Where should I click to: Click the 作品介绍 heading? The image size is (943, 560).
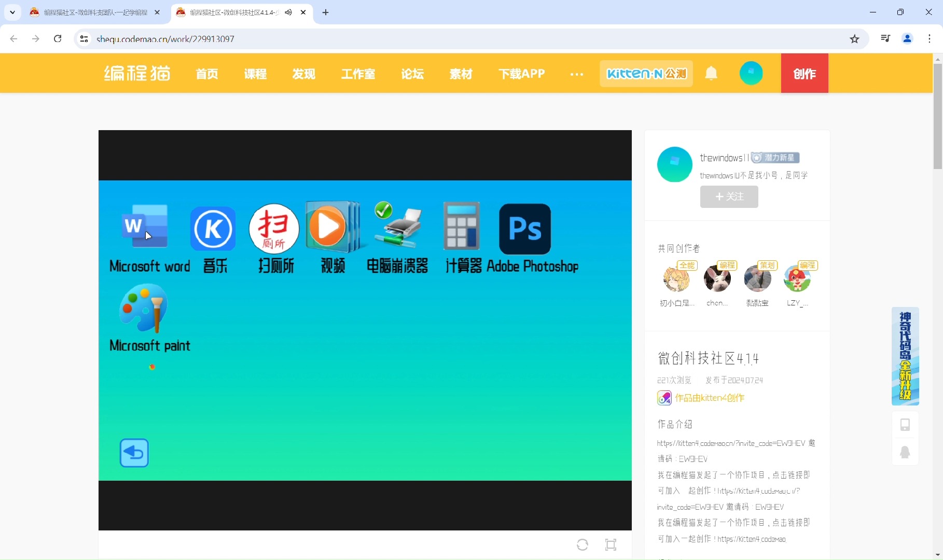(x=675, y=424)
